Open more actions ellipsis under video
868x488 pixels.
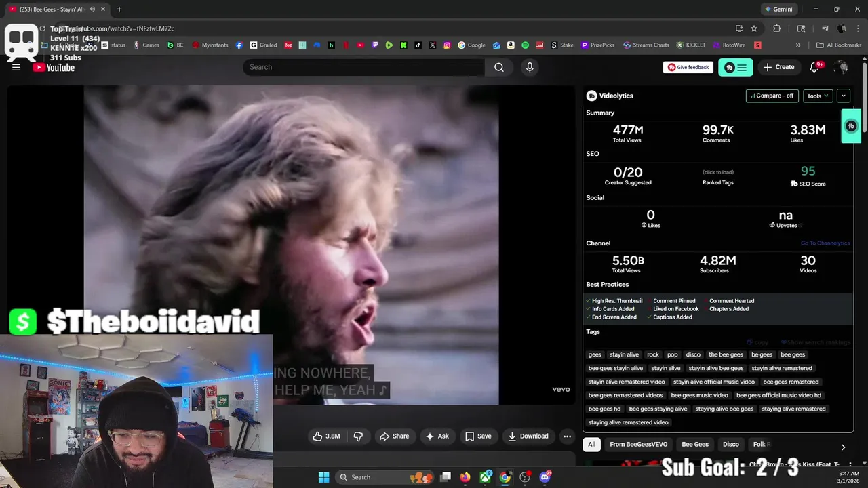pyautogui.click(x=567, y=436)
